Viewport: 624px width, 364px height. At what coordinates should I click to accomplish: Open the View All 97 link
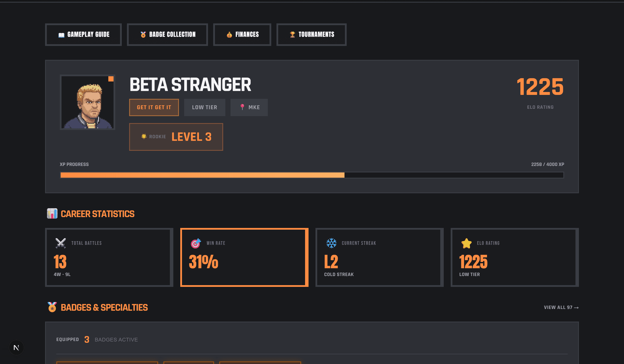pos(561,307)
